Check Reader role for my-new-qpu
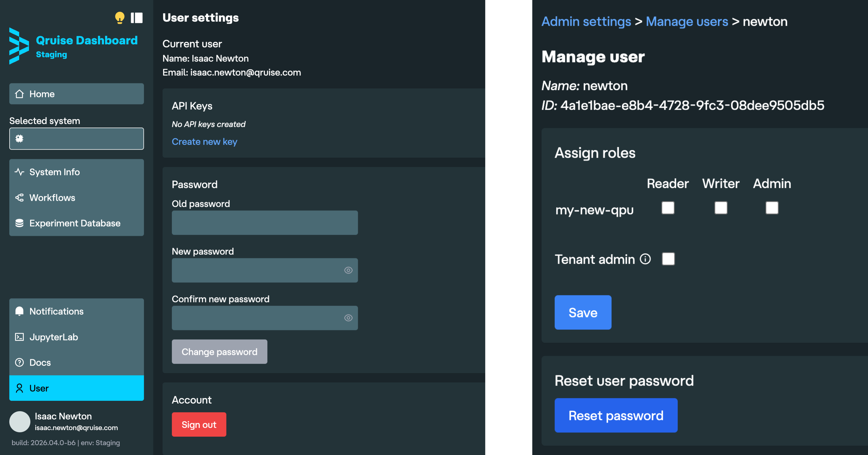The height and width of the screenshot is (455, 868). (668, 208)
